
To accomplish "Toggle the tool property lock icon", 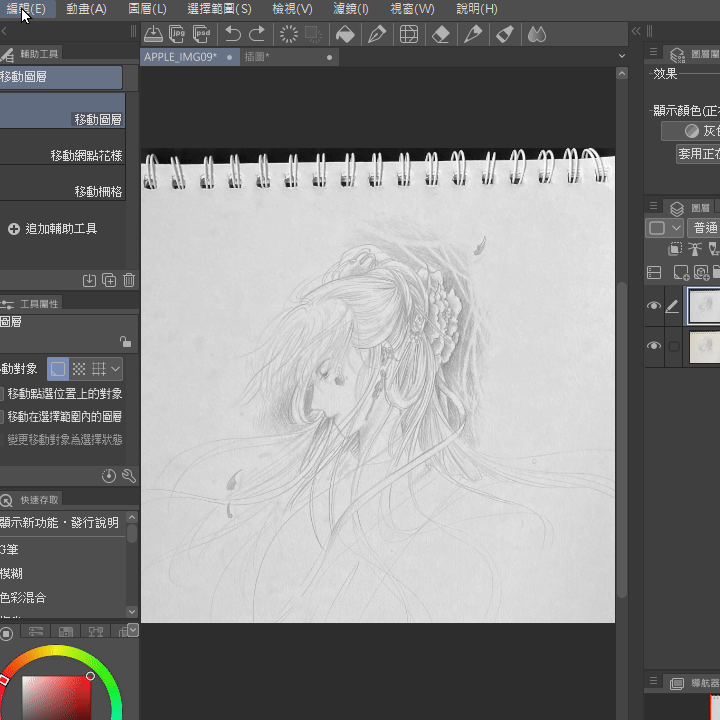I will [x=125, y=342].
